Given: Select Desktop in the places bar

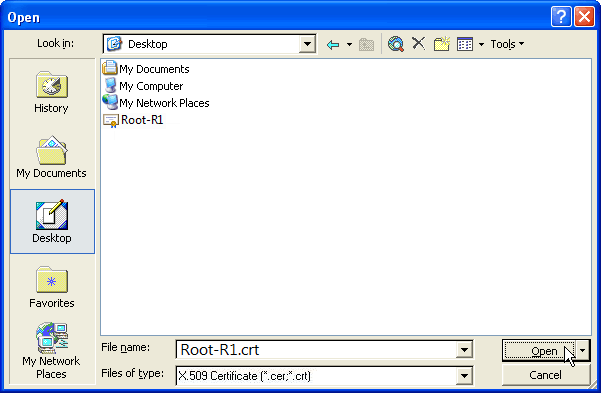Looking at the screenshot, I should tap(52, 222).
